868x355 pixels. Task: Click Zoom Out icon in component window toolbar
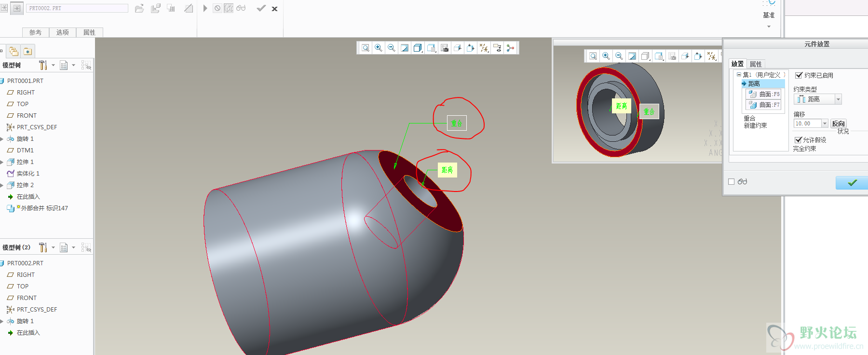(x=619, y=56)
